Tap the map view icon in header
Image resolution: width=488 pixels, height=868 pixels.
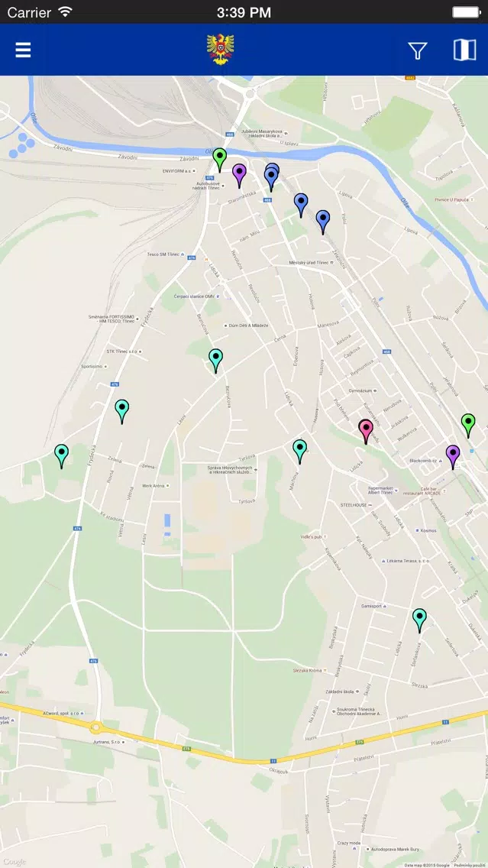pos(464,50)
